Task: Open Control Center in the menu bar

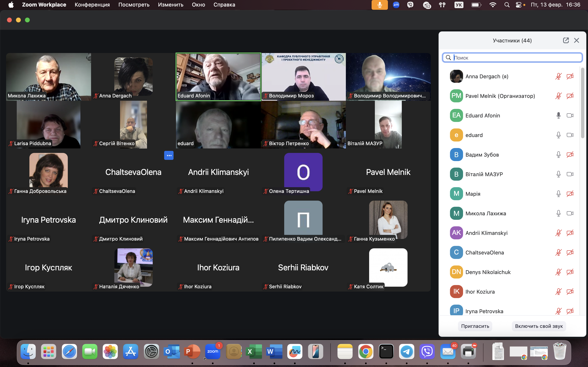Action: click(518, 5)
